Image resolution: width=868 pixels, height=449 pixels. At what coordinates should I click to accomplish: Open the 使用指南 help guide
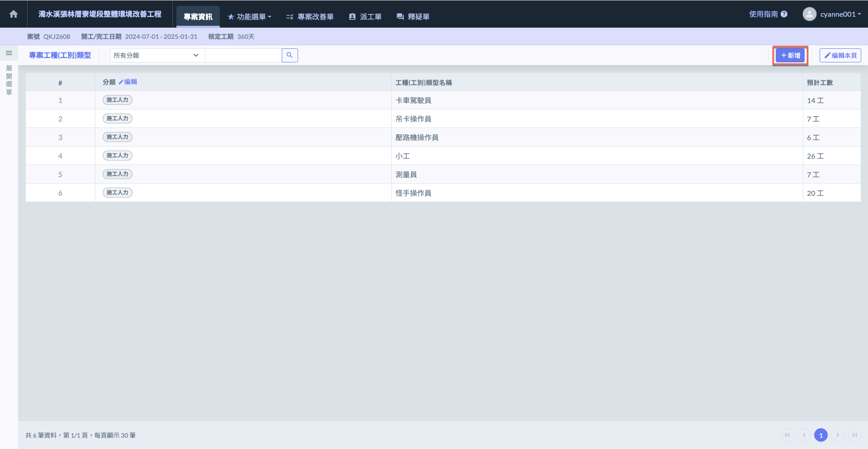click(768, 14)
